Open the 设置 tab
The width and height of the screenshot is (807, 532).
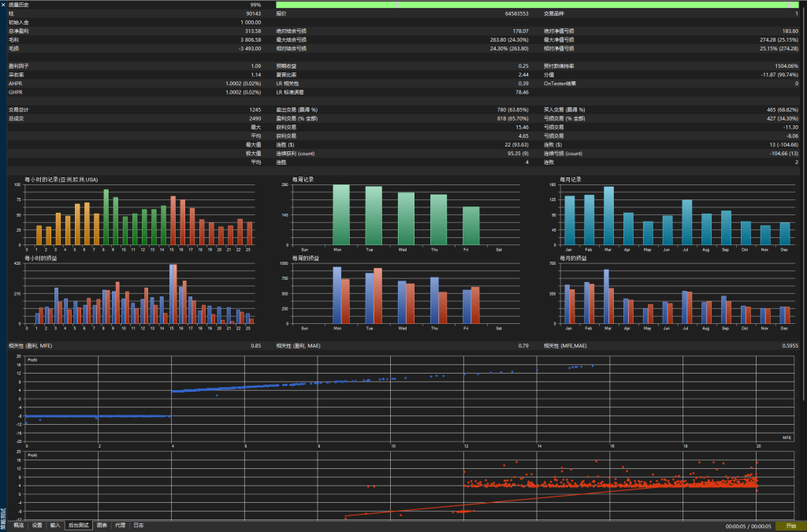point(37,525)
